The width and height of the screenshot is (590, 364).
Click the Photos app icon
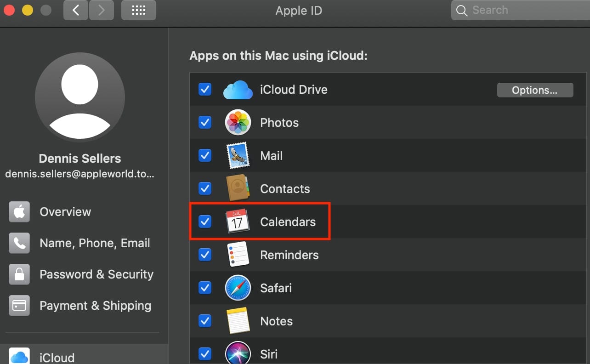pyautogui.click(x=238, y=123)
